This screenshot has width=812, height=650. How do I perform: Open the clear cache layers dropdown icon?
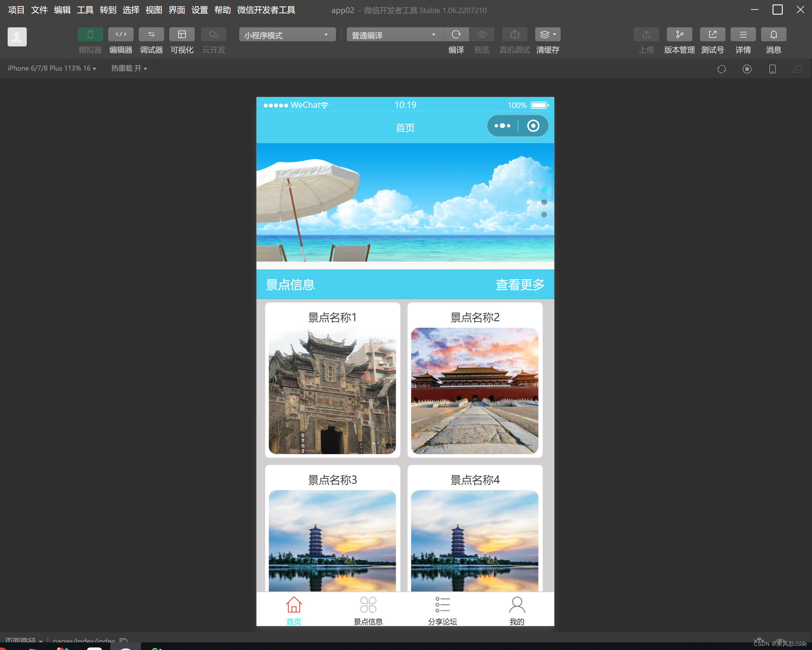click(548, 35)
